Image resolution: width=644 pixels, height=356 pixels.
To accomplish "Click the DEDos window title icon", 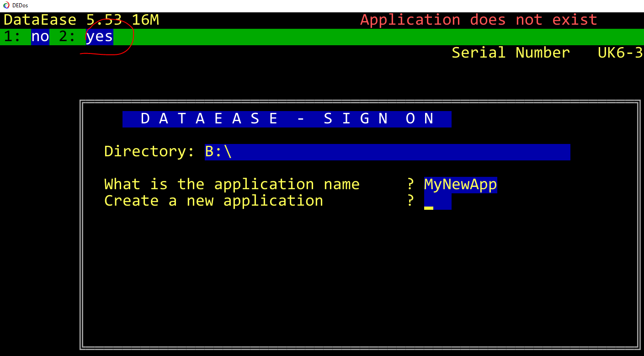I will (6, 5).
